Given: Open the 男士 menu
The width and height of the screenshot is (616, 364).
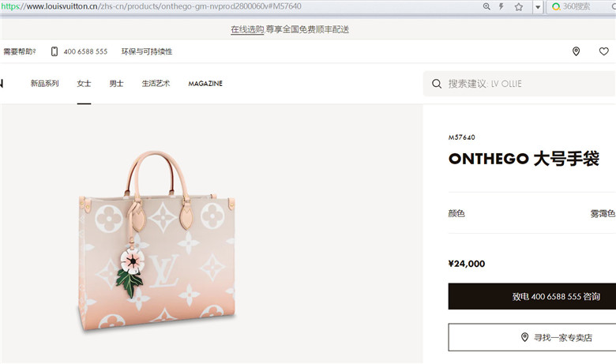Looking at the screenshot, I should (x=116, y=83).
